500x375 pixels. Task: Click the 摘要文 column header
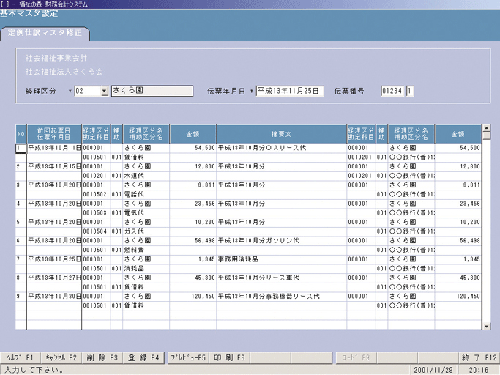(x=281, y=134)
